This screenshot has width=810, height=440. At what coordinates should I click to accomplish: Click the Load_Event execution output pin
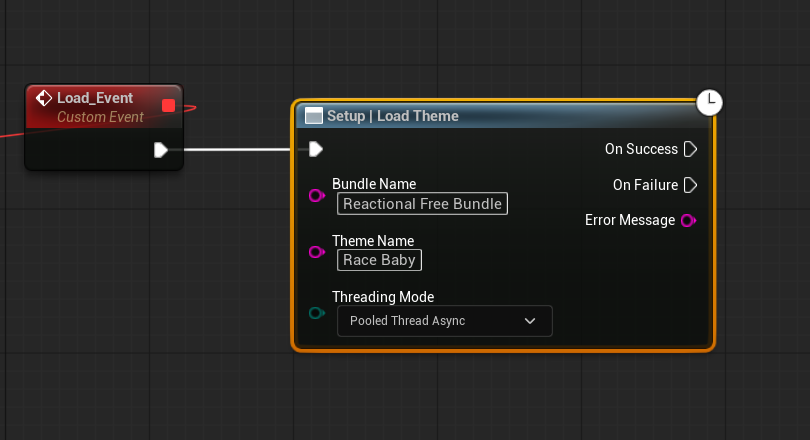coord(161,150)
